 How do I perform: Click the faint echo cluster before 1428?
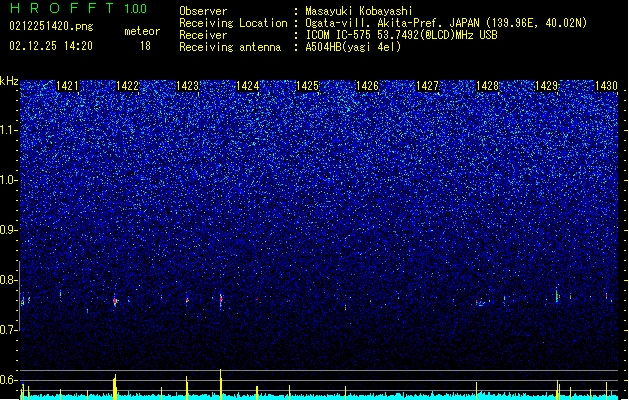[481, 303]
